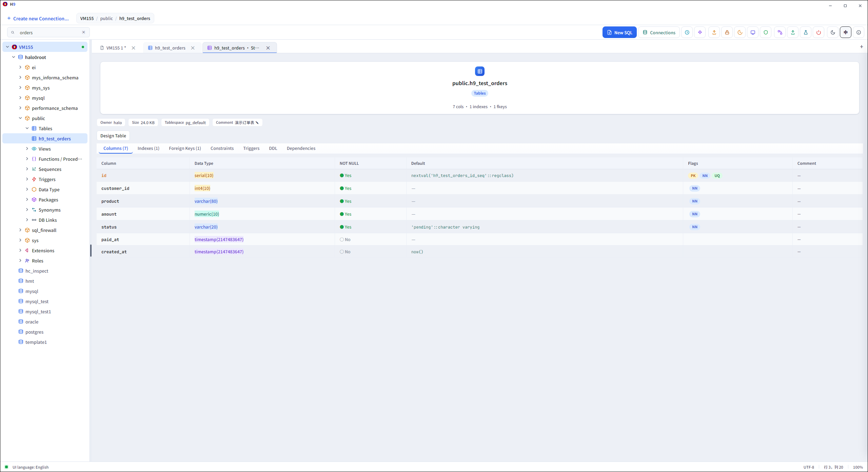Image resolution: width=868 pixels, height=472 pixels.
Task: Switch to the DDL tab
Action: tap(273, 149)
